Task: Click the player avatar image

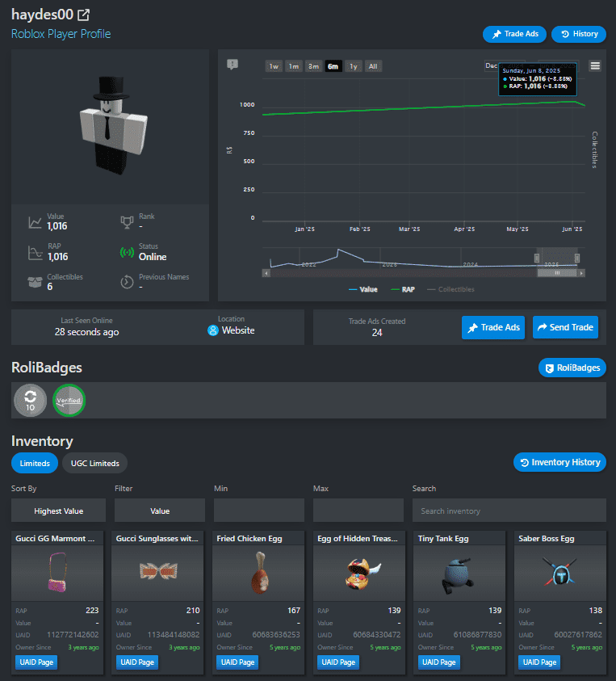Action: coord(113,126)
